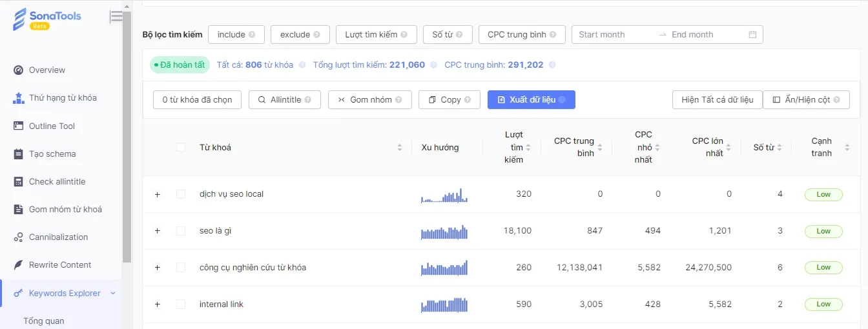This screenshot has height=329, width=868.
Task: Sort by the Lượt tìm kiếm column arrows
Action: [x=528, y=148]
